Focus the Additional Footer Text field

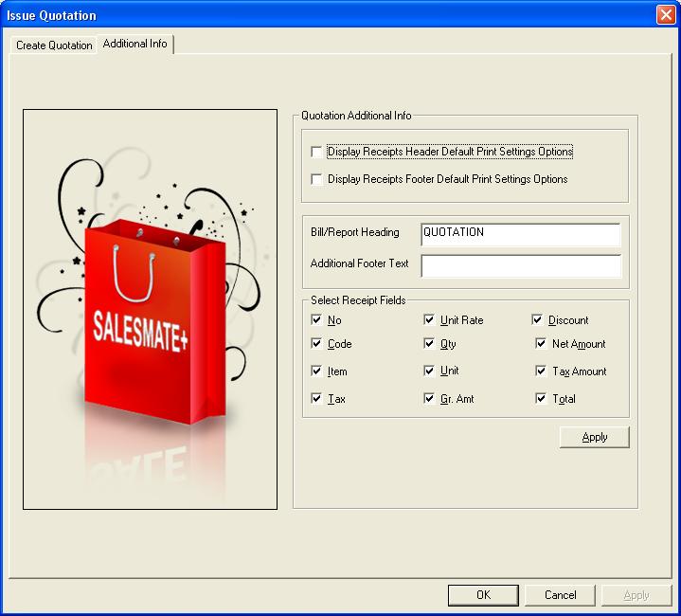tap(521, 266)
